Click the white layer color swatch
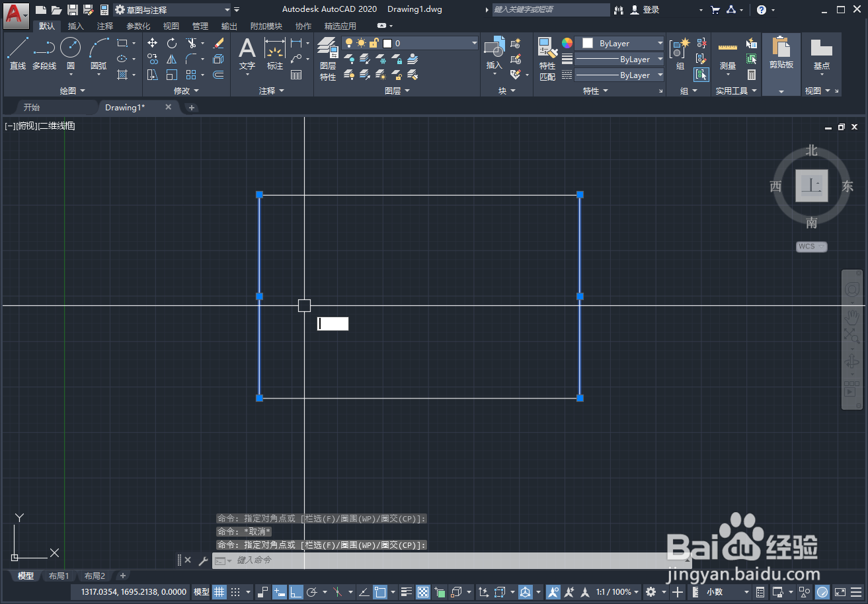Screen dimensions: 868x604 [x=387, y=44]
